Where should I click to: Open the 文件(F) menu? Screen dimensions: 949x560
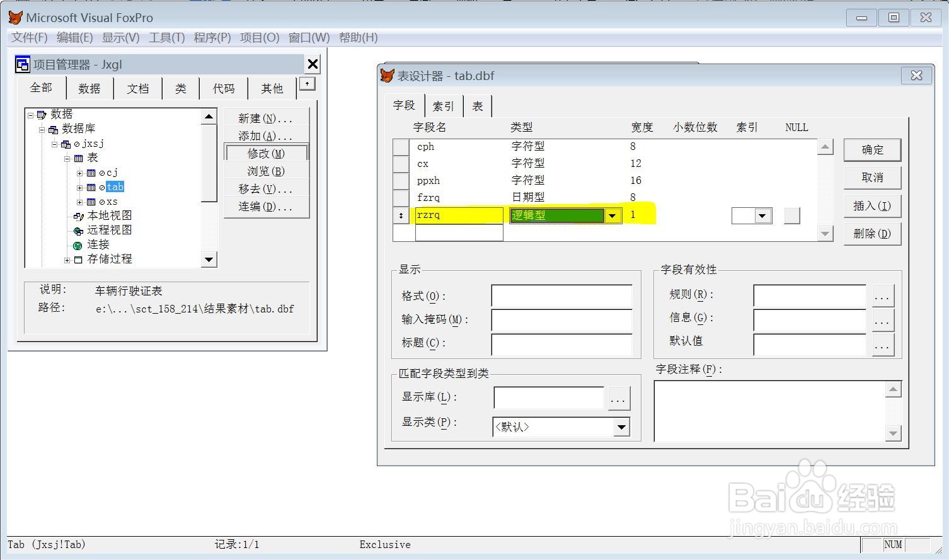coord(30,38)
